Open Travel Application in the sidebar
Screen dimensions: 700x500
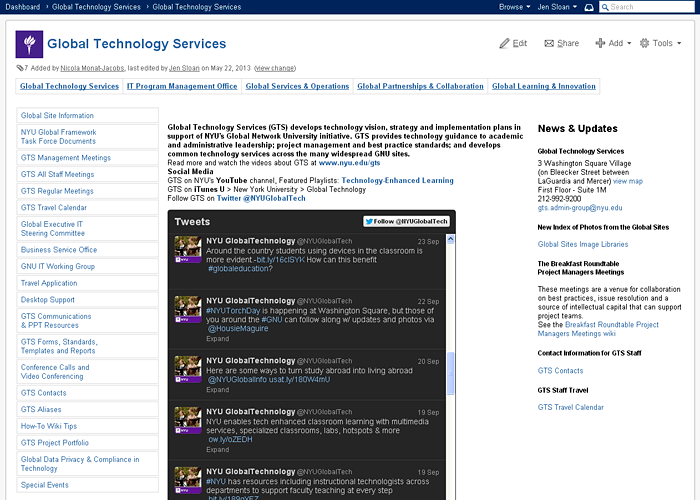[49, 283]
